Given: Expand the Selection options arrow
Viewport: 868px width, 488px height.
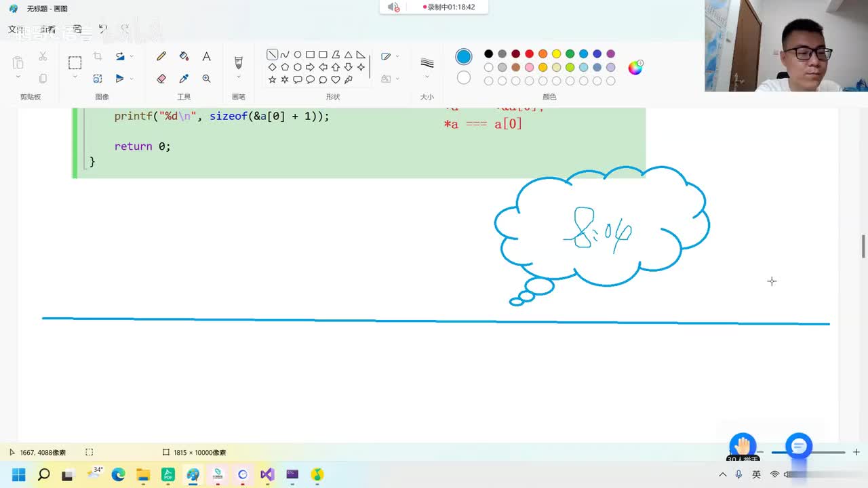Looking at the screenshot, I should 75,77.
